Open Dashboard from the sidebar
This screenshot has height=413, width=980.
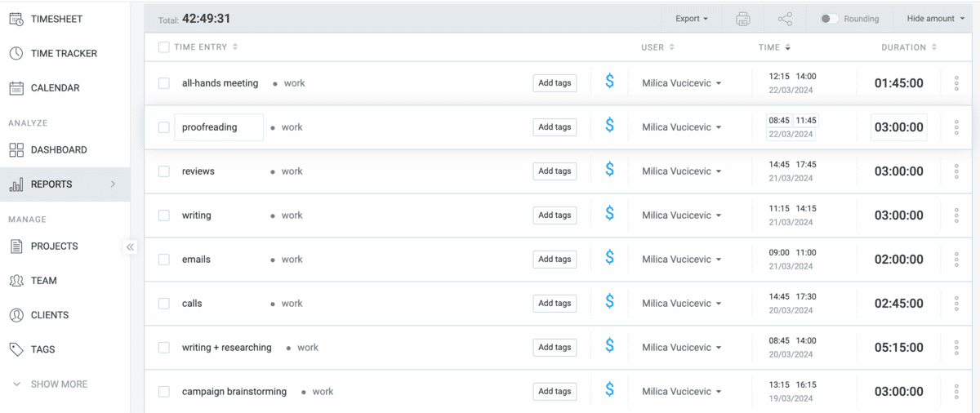tap(58, 150)
